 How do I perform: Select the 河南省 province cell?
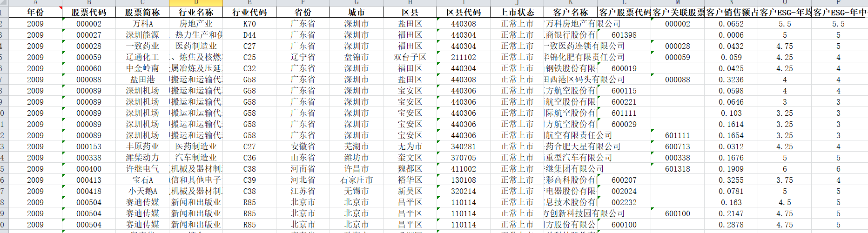(x=303, y=169)
